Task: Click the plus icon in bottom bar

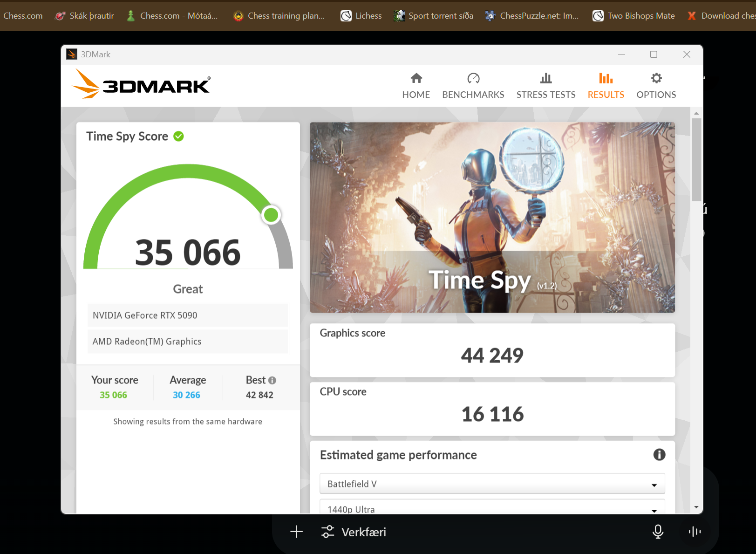Action: click(x=296, y=532)
